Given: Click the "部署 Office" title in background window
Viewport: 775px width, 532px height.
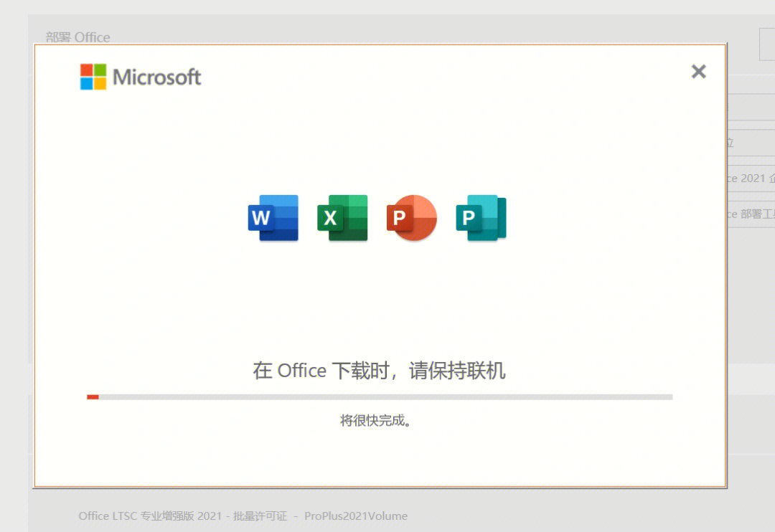Looking at the screenshot, I should click(x=78, y=37).
